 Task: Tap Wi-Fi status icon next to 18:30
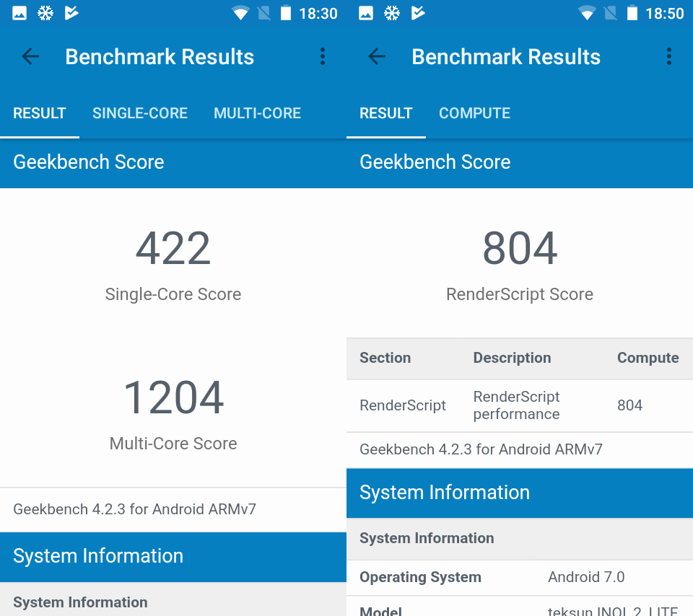(240, 13)
